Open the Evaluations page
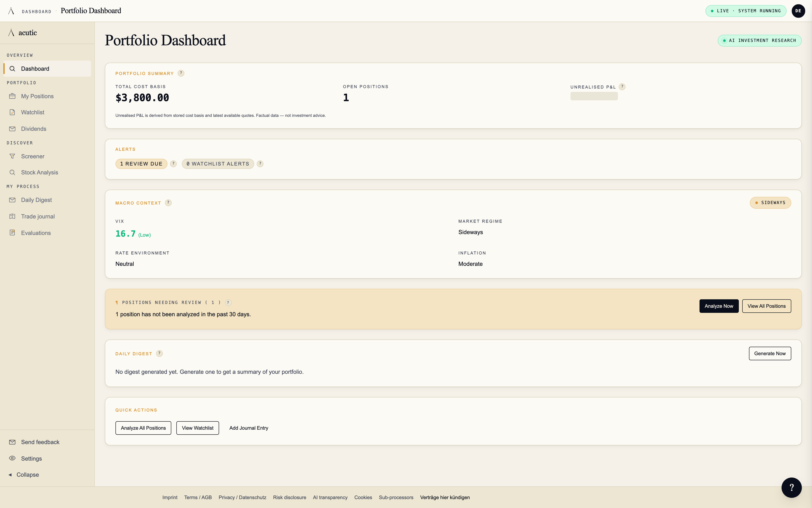Viewport: 812px width, 508px height. (47, 233)
